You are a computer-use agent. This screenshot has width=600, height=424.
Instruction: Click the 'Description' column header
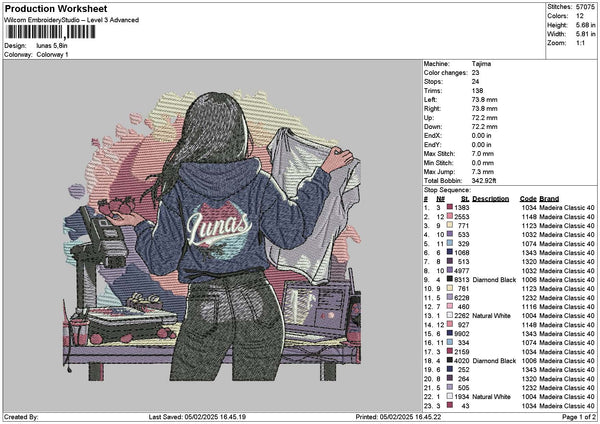click(x=491, y=199)
